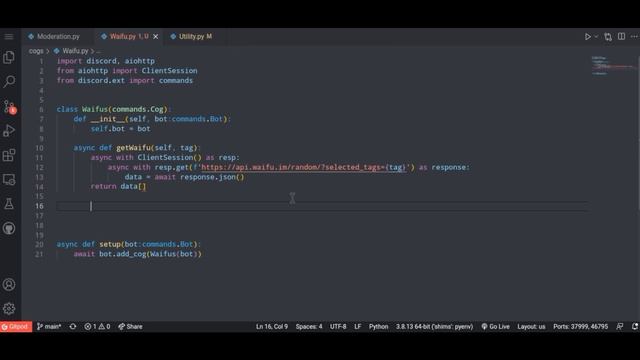Open the Accounts menu
The image size is (640, 360).
(9, 284)
